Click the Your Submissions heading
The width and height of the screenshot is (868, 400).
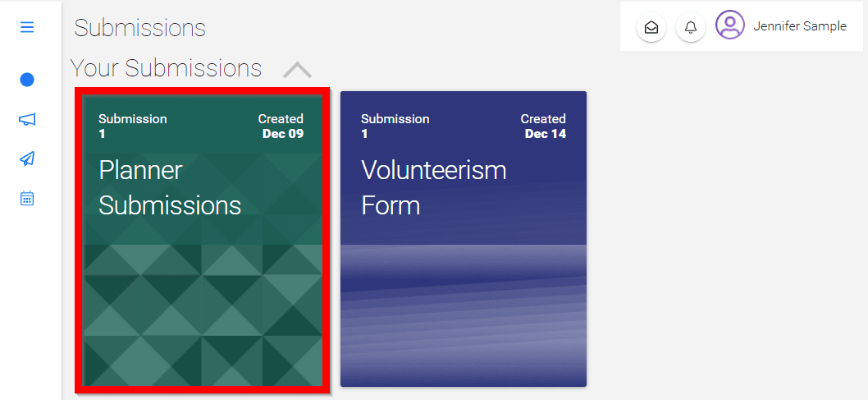click(x=166, y=68)
